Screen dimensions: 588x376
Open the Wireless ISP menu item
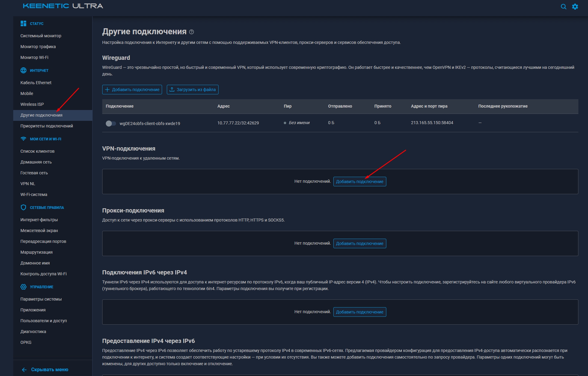[32, 104]
